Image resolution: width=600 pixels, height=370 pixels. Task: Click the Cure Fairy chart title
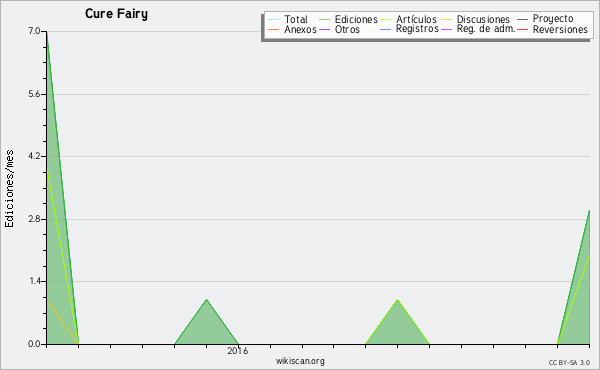tap(116, 14)
